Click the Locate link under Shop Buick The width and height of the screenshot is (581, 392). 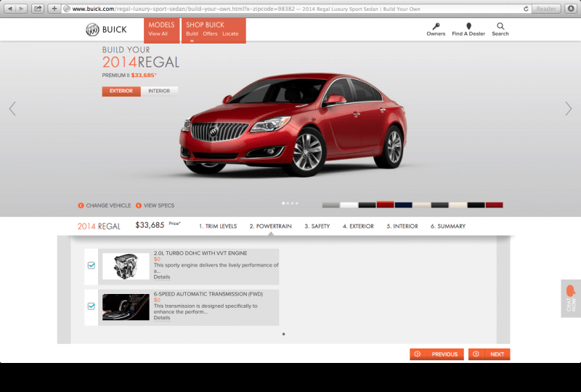[x=230, y=33]
